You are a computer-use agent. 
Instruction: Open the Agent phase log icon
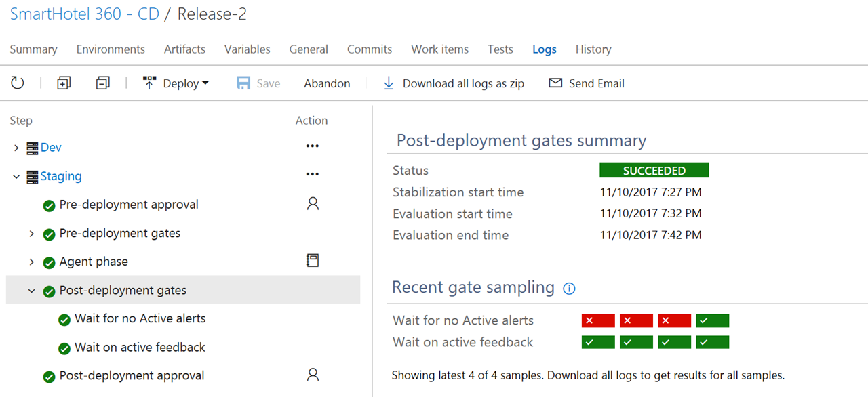point(313,261)
